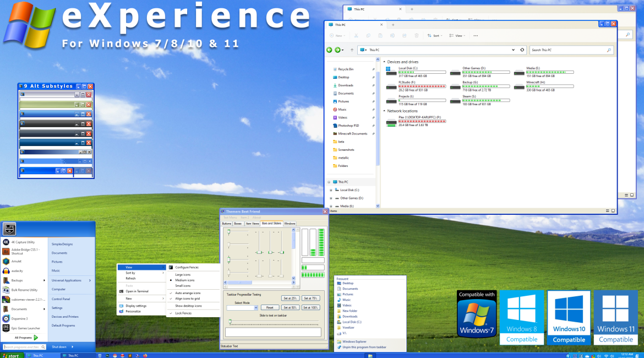Open Epic Games Launcher shortcut
This screenshot has height=358, width=644.
click(22, 328)
